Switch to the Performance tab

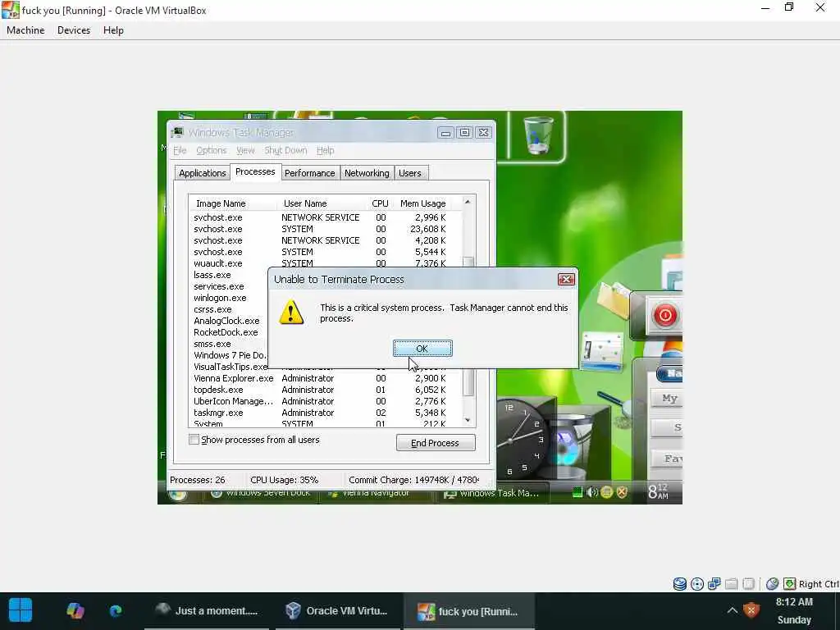tap(309, 173)
